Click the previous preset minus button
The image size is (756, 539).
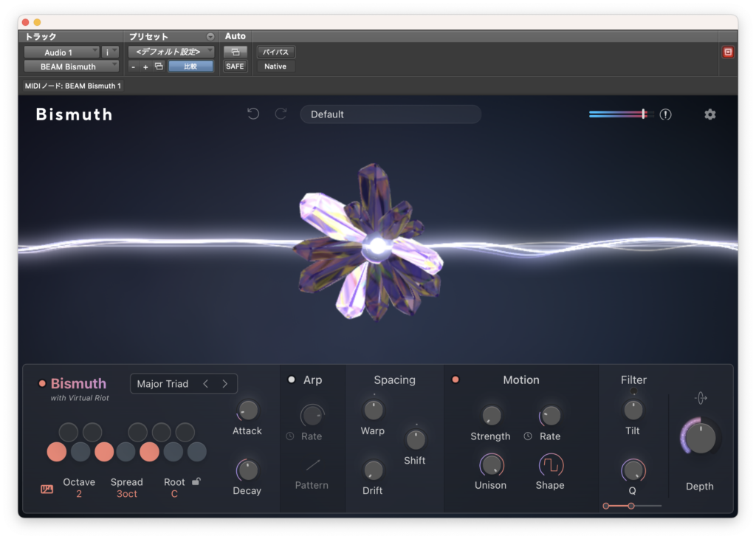pyautogui.click(x=133, y=67)
